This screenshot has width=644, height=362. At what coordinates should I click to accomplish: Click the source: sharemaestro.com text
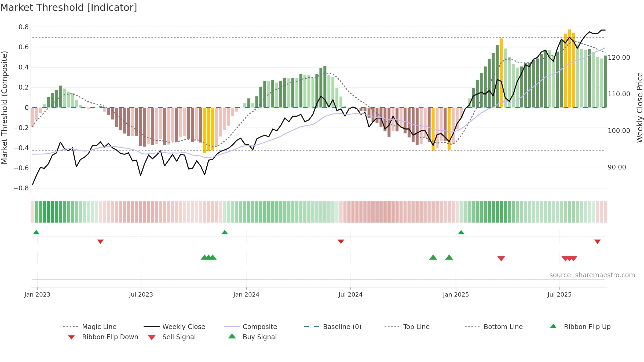pyautogui.click(x=592, y=275)
